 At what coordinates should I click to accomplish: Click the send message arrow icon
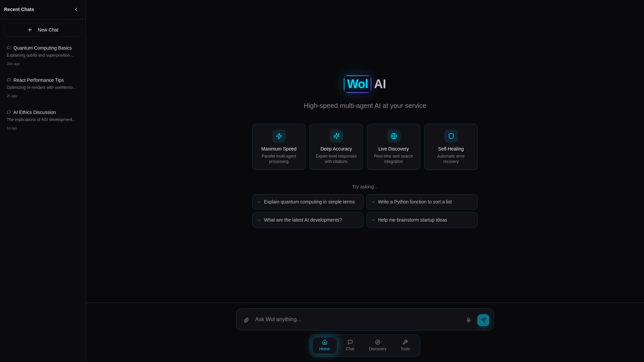pos(483,320)
